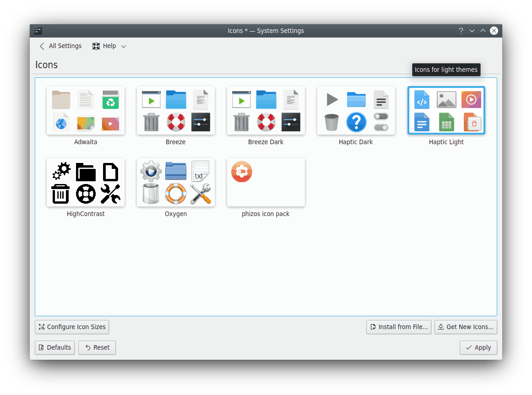Click the System Settings icon in the titlebar
Image resolution: width=532 pixels, height=395 pixels.
coord(38,31)
